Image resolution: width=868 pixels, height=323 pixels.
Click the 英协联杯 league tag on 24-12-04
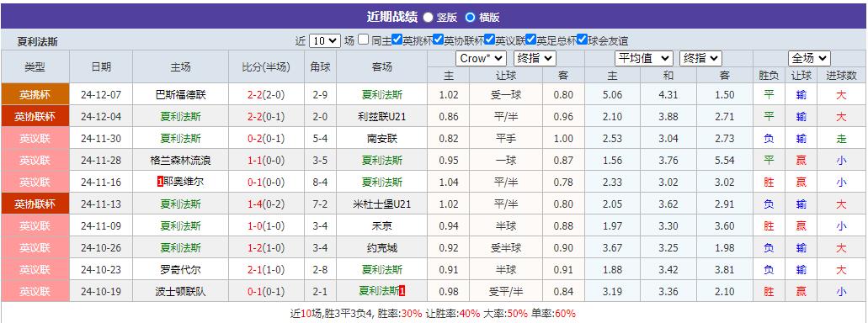point(35,117)
